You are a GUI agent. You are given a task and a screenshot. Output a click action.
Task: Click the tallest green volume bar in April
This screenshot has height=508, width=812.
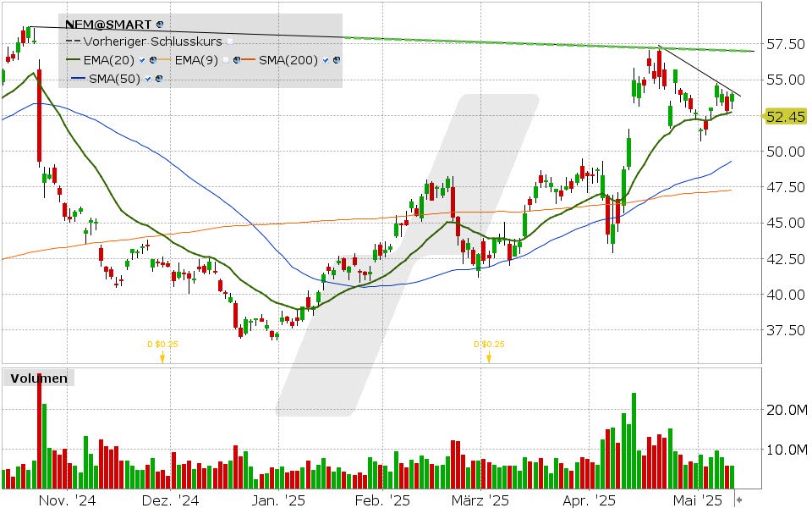(x=634, y=441)
